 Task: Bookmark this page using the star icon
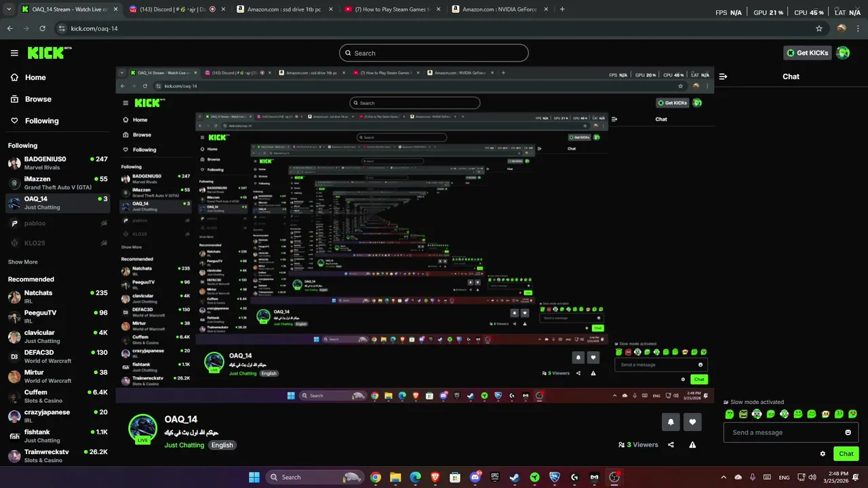point(819,28)
